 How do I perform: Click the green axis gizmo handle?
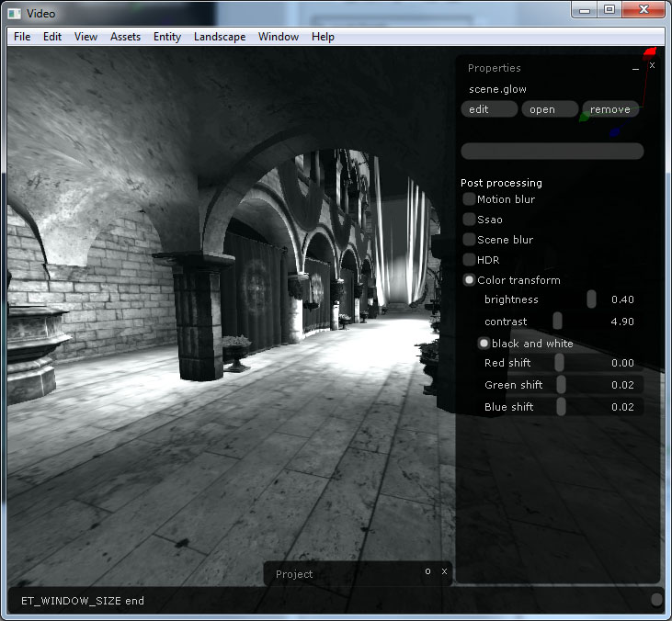(x=584, y=117)
